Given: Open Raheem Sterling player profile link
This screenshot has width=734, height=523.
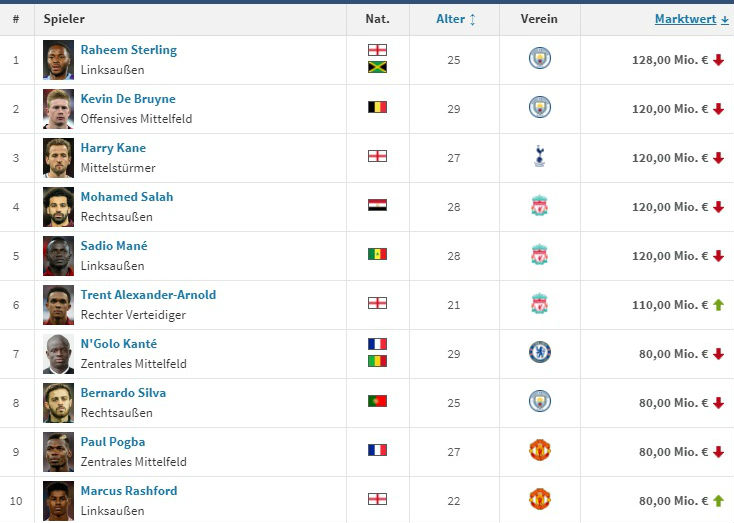Looking at the screenshot, I should 129,50.
